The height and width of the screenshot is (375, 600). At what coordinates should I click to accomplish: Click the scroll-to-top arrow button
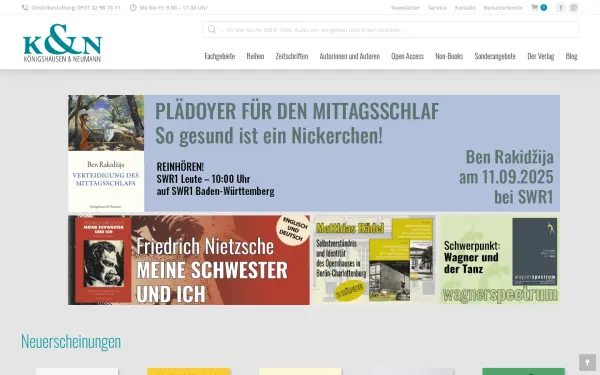tap(587, 362)
